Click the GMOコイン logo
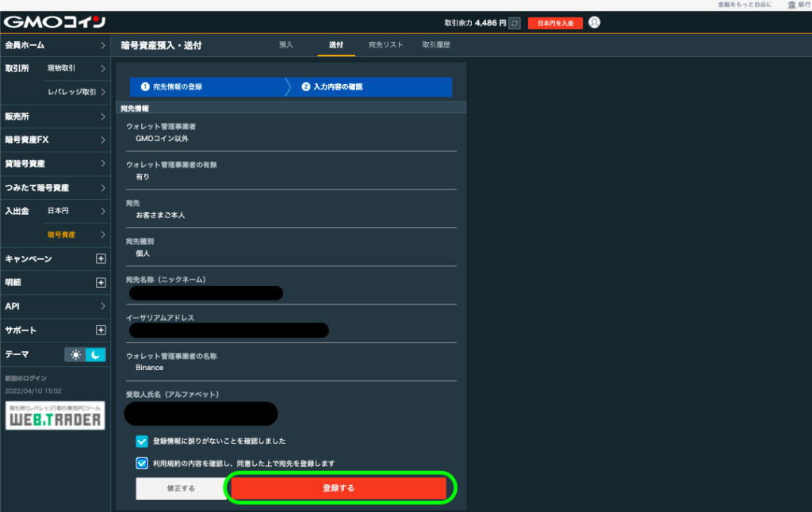Image resolution: width=812 pixels, height=512 pixels. [x=55, y=21]
